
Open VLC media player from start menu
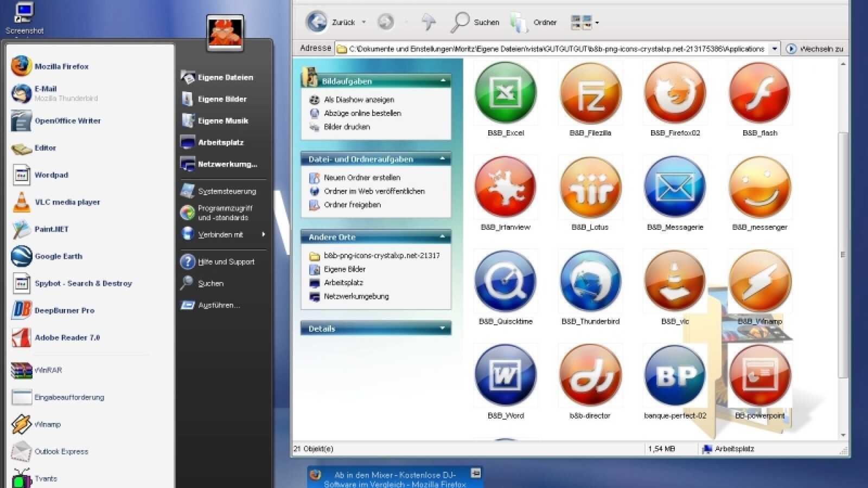[67, 202]
